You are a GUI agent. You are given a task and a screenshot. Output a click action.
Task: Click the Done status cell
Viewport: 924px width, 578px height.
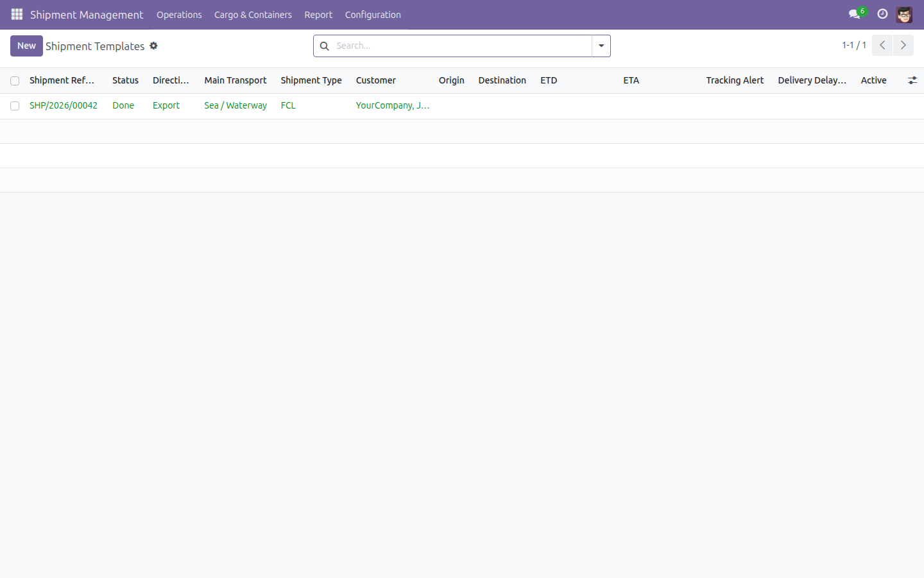click(123, 105)
